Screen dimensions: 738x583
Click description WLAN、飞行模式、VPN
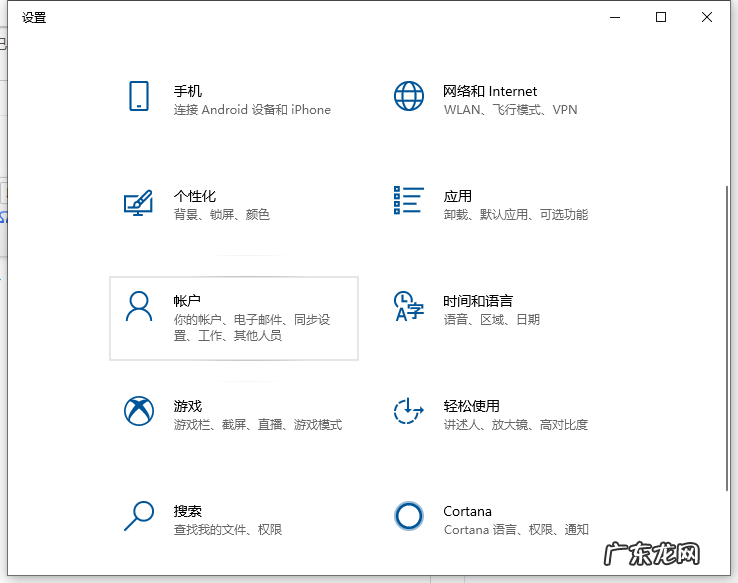coord(510,110)
